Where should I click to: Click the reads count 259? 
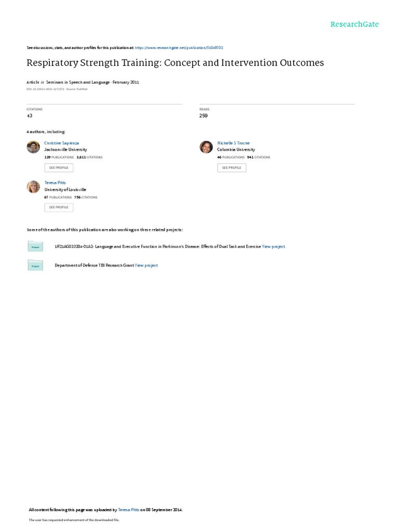[203, 116]
